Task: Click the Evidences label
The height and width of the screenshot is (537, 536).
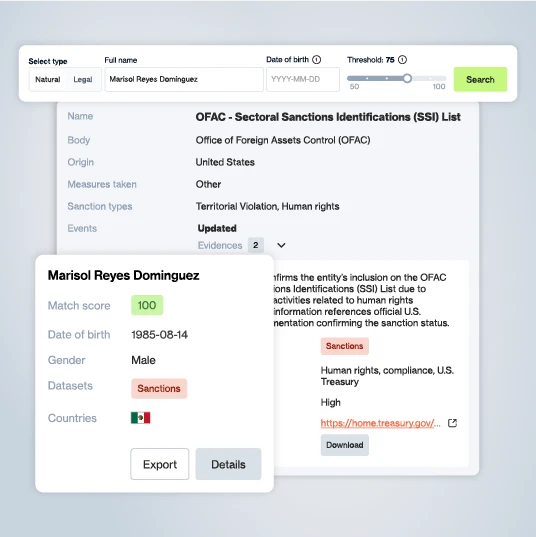Action: click(x=220, y=245)
